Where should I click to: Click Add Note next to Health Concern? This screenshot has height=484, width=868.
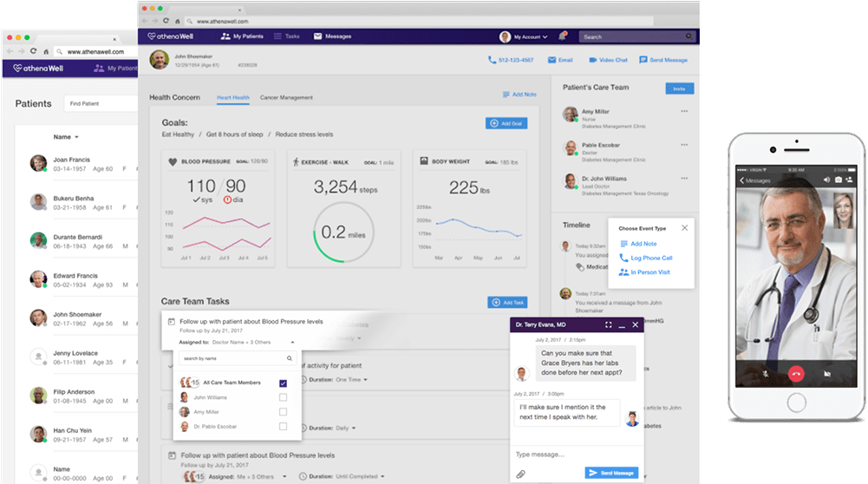[x=519, y=95]
